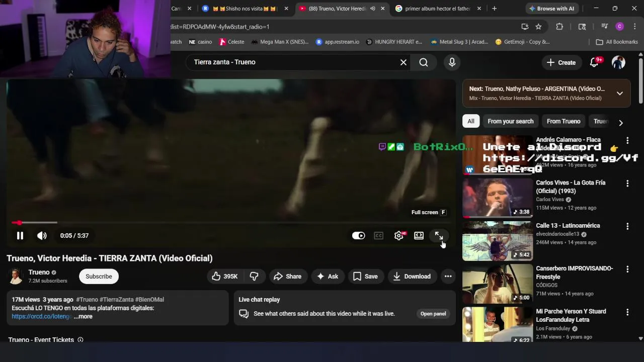Click Browse with AI button

point(551,9)
